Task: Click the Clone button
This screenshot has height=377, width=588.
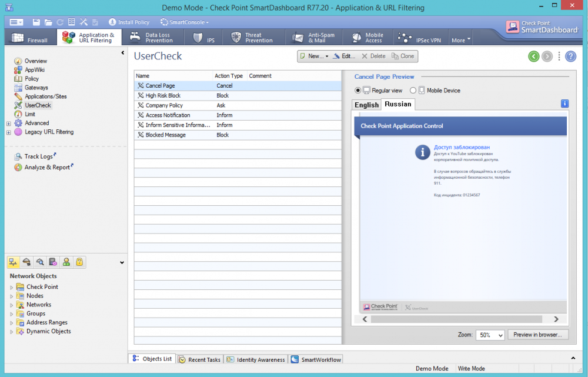Action: pyautogui.click(x=403, y=56)
